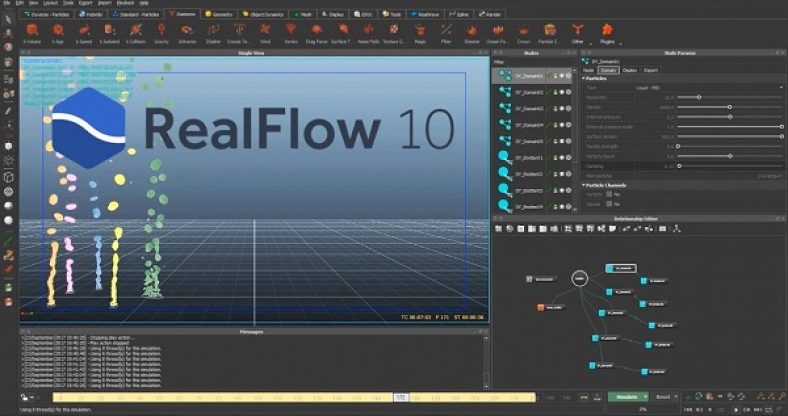Toggle green simulation checkmark on DY_Emitter03 row
Viewport: 788px width, 416px height.
549,190
